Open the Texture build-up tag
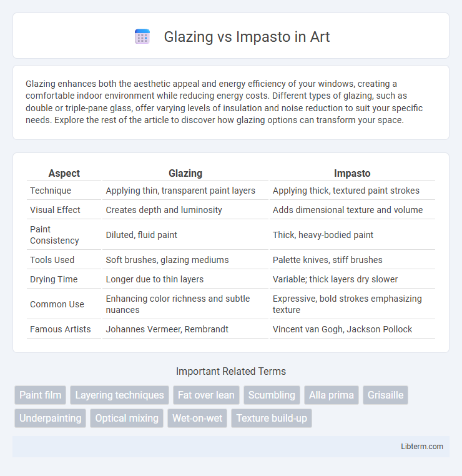The image size is (462, 476). pos(272,418)
